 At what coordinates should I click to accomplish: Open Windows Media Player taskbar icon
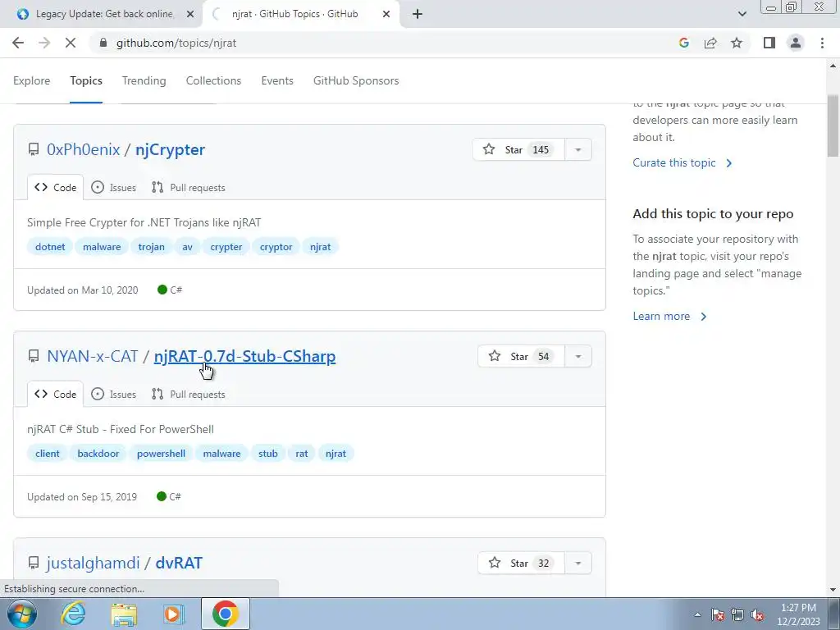[174, 614]
